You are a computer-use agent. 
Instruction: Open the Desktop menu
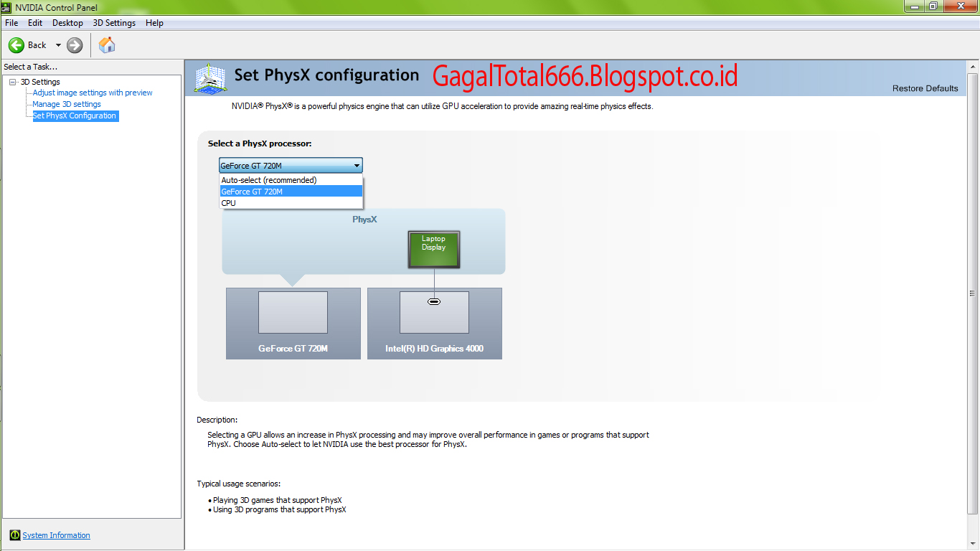coord(67,23)
